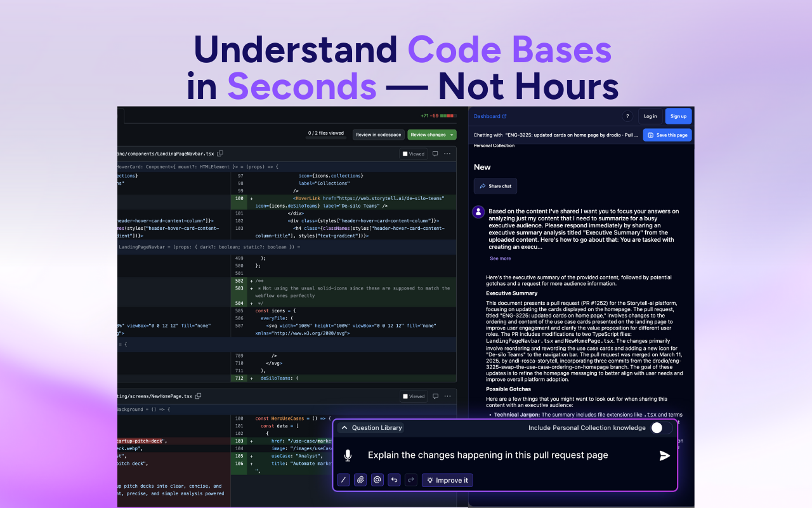Click the Improve it button
812x508 pixels.
coord(447,480)
